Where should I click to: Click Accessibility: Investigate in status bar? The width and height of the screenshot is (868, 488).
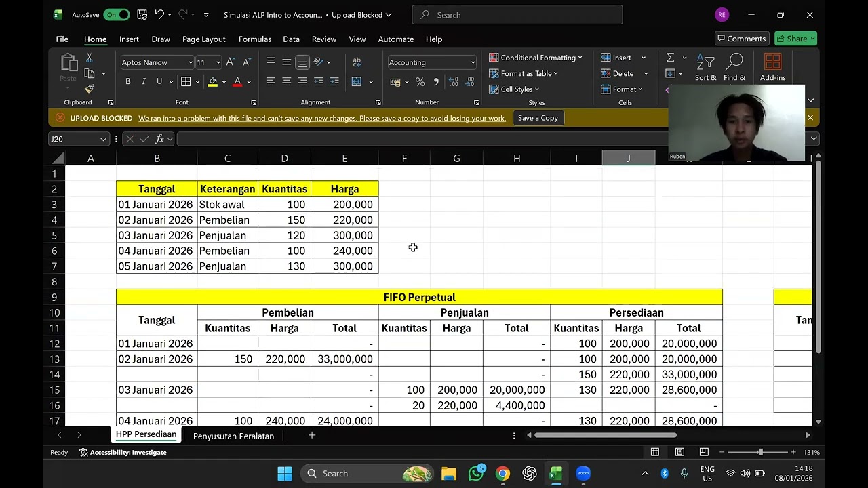[x=123, y=452]
